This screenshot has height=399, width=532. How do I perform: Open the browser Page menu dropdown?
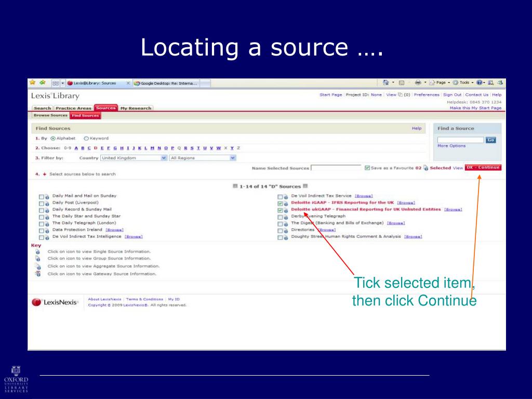(440, 83)
